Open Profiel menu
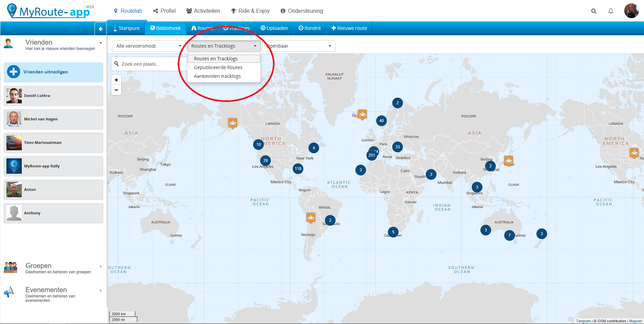644x324 pixels. 164,11
